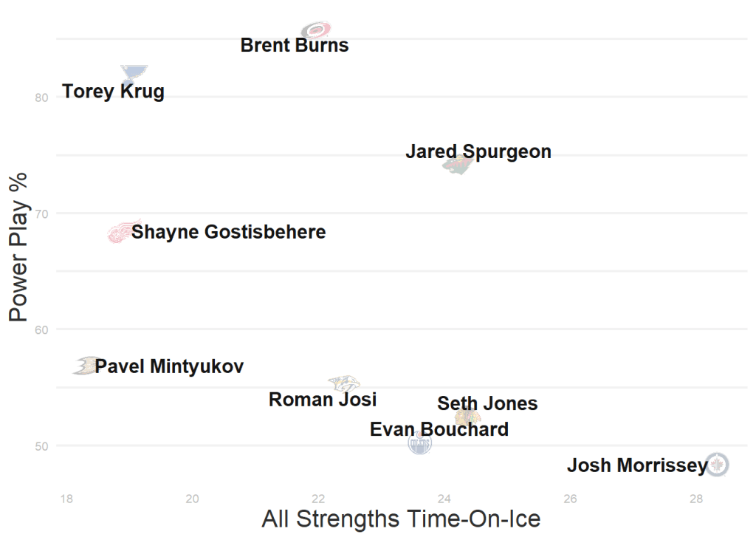Click the Detroit Red Wings logo
Image resolution: width=756 pixels, height=540 pixels.
pyautogui.click(x=120, y=233)
